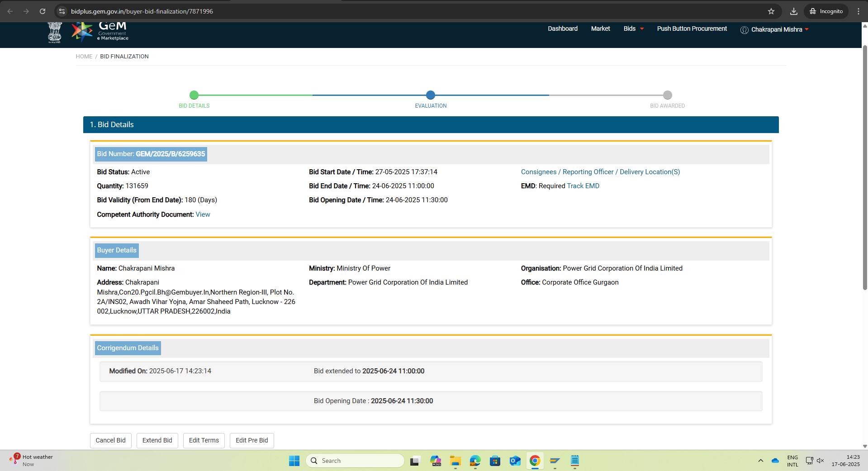Click the Extend Bid button
The height and width of the screenshot is (471, 868).
pos(157,440)
